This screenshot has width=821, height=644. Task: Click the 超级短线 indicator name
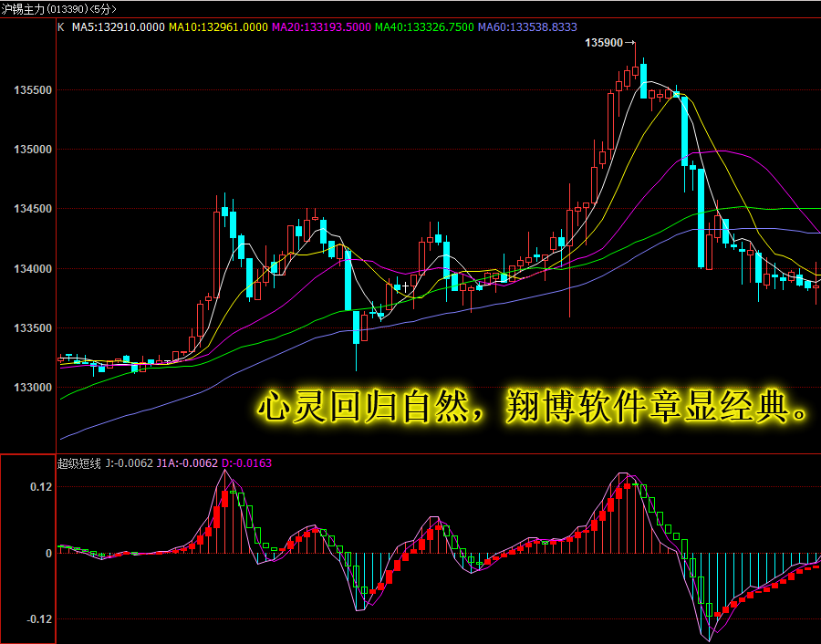(78, 463)
